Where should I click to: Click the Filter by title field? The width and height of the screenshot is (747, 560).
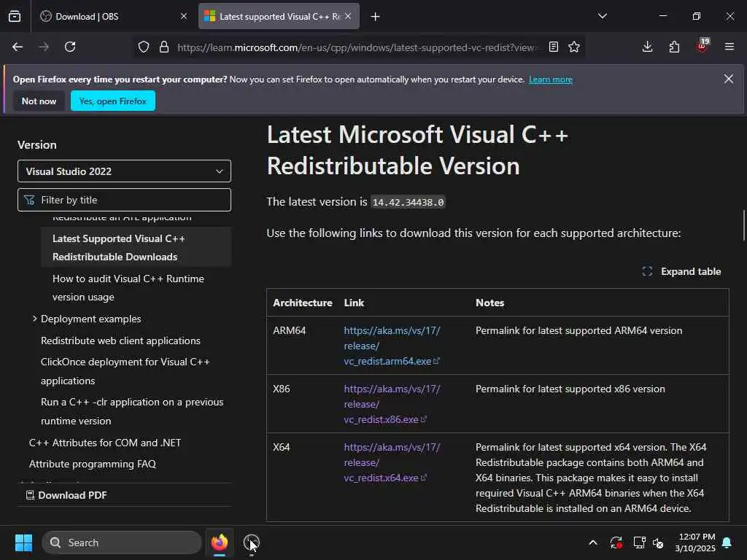click(x=124, y=200)
